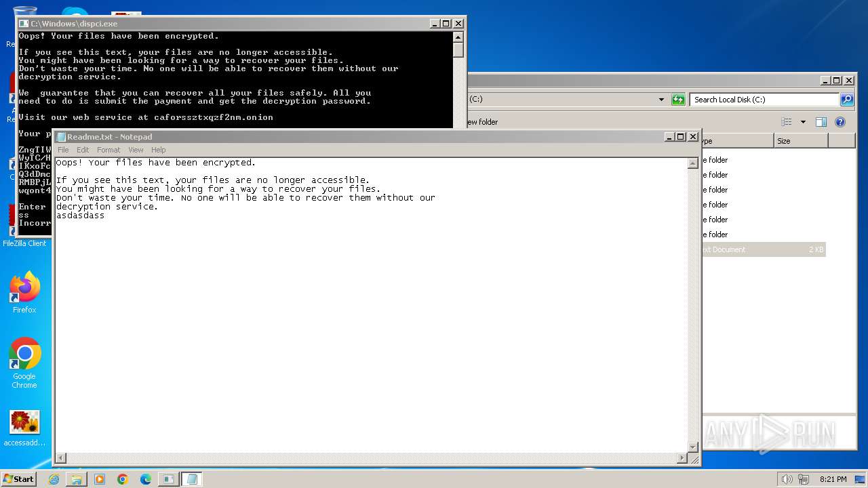The width and height of the screenshot is (868, 488).
Task: Click the Search Local Disk (C:) field
Action: point(764,100)
